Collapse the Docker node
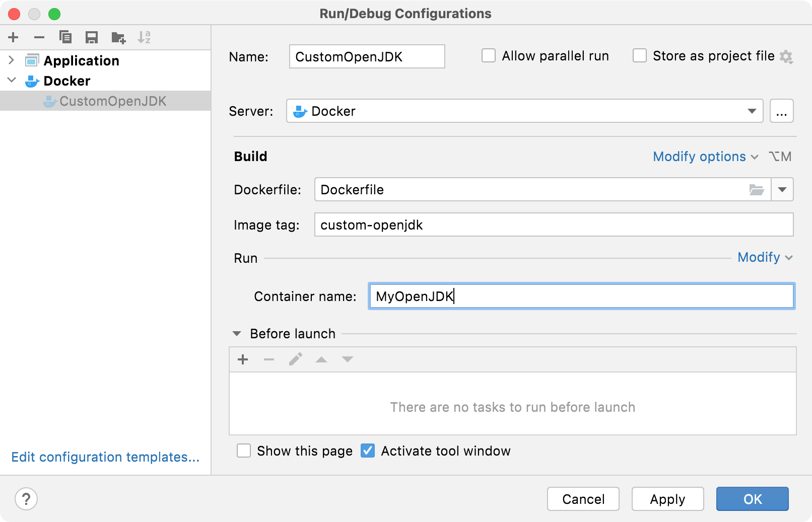This screenshot has width=812, height=522. (x=12, y=80)
